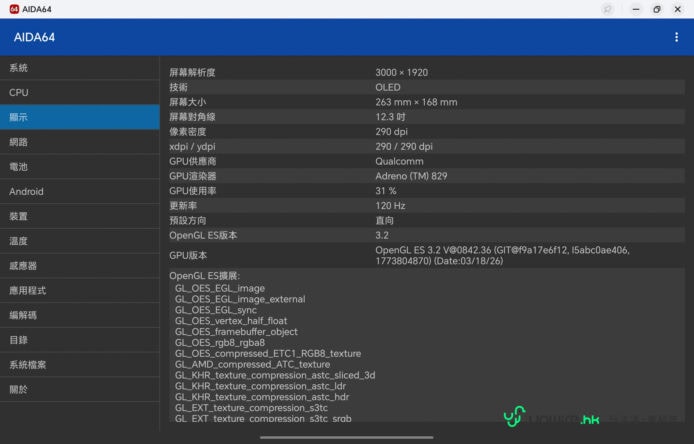Select the GL_OES_rgb8_rgba8 extension entry
Viewport: 694px width, 444px height.
click(x=220, y=343)
